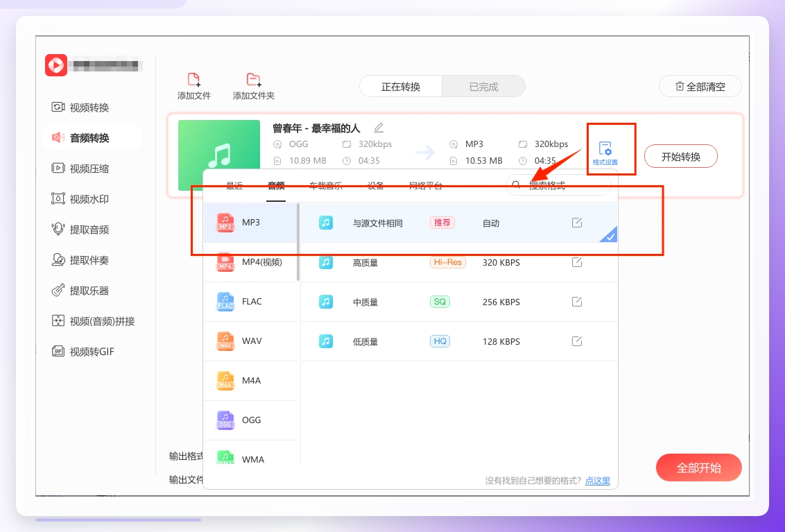This screenshot has height=532, width=785.
Task: Click the source size 10.89 MB
Action: tap(307, 161)
